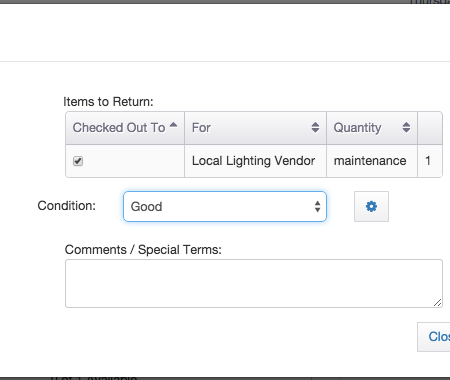Uncheck the Local Lighting Vendor item checkbox
Image resolution: width=450 pixels, height=380 pixels.
tap(78, 161)
